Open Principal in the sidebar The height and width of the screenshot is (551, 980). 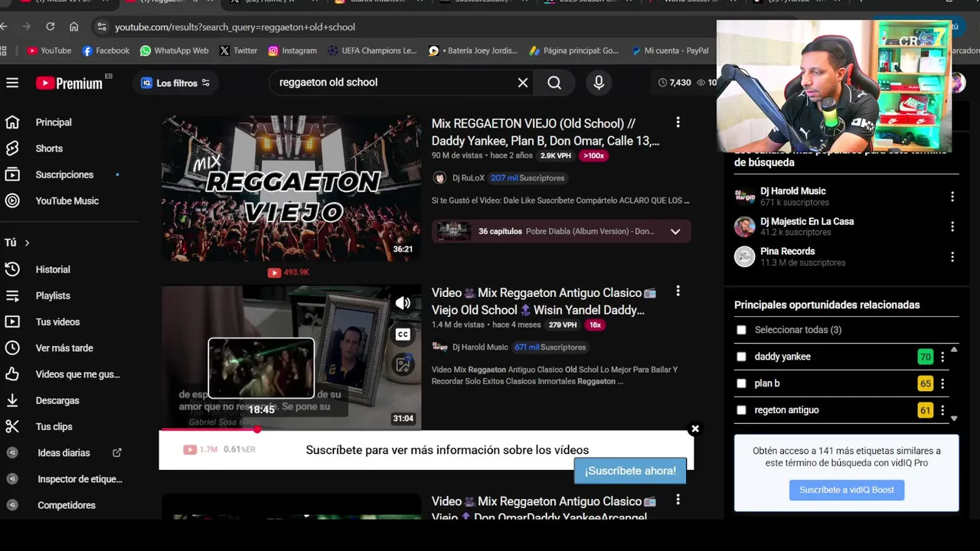click(x=54, y=122)
